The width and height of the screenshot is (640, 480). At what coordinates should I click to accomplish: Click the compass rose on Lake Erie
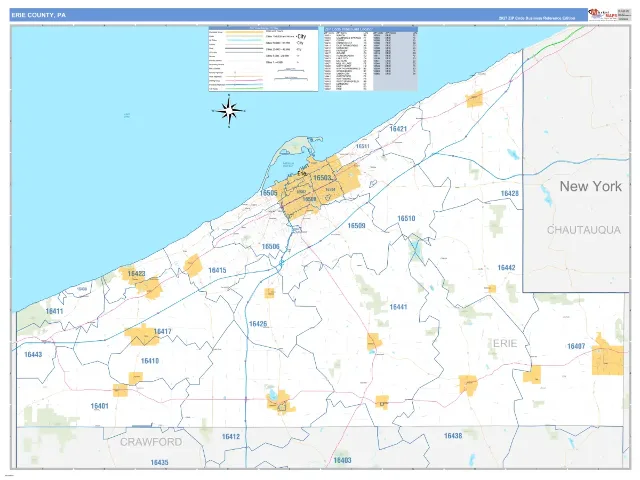229,111
